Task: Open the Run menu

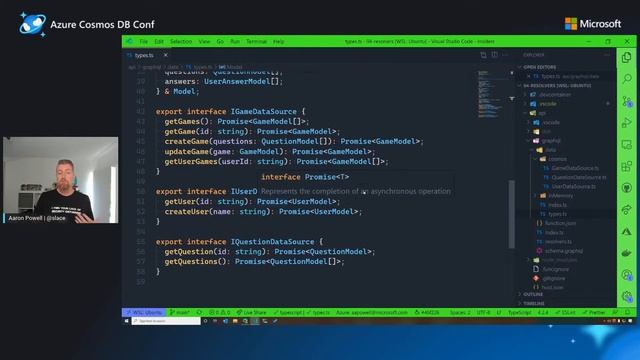Action: pos(235,42)
